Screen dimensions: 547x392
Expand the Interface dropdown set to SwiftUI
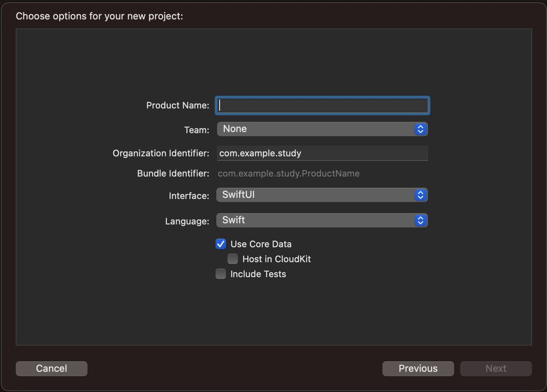(322, 195)
